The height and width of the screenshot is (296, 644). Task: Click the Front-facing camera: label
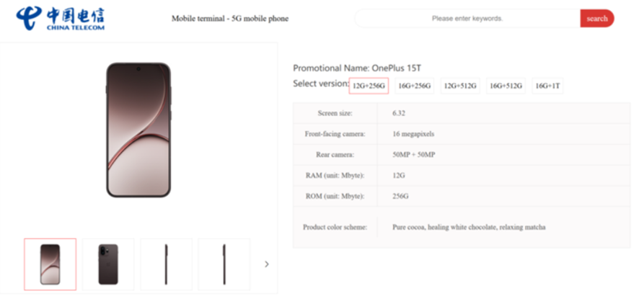[x=335, y=134]
